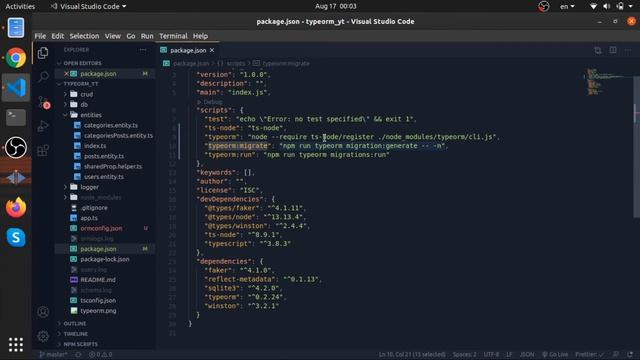Open Terminal from the dock
The image size is (640, 360).
tap(16, 118)
